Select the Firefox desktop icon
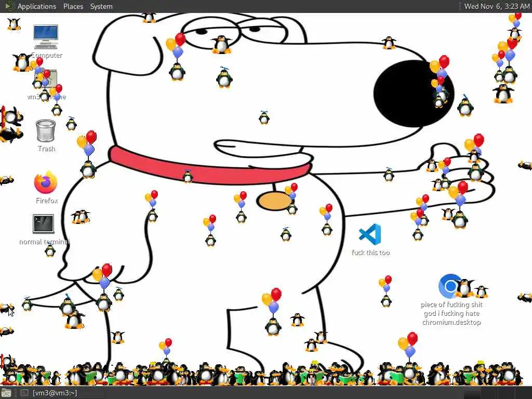This screenshot has height=399, width=532. click(x=46, y=182)
